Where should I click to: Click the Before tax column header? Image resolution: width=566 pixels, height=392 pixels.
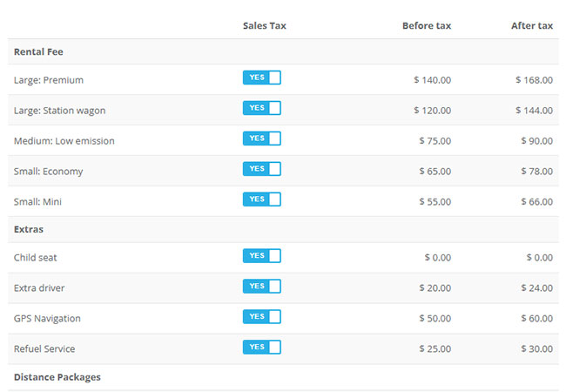(427, 25)
